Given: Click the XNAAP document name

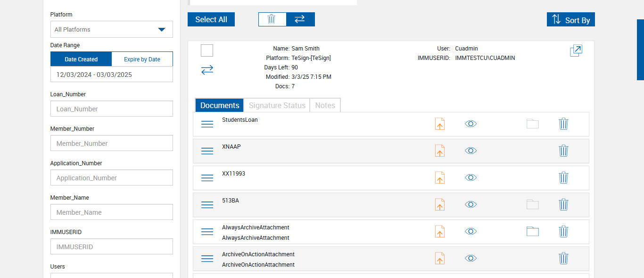Looking at the screenshot, I should point(231,147).
